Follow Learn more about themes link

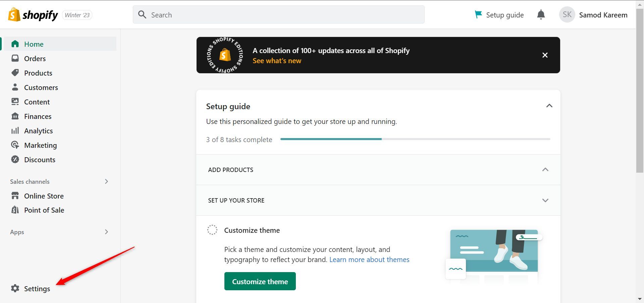[x=369, y=260]
